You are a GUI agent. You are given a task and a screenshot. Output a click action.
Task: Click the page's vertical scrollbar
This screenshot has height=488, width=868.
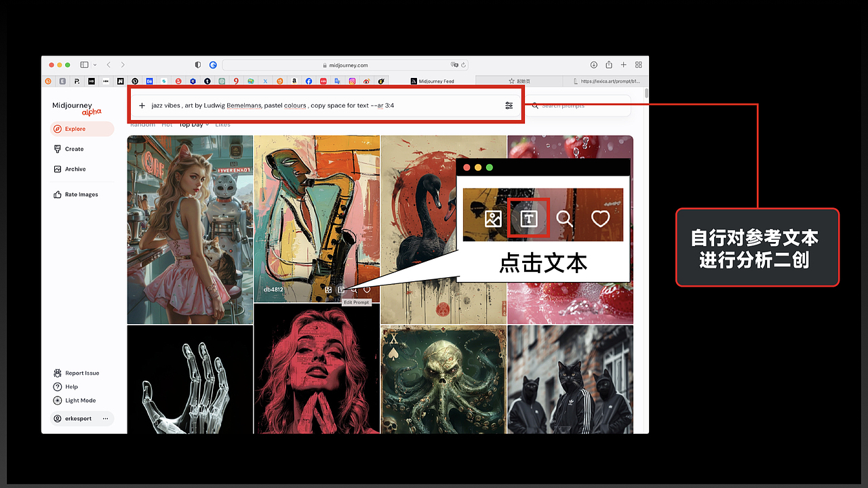pos(646,94)
